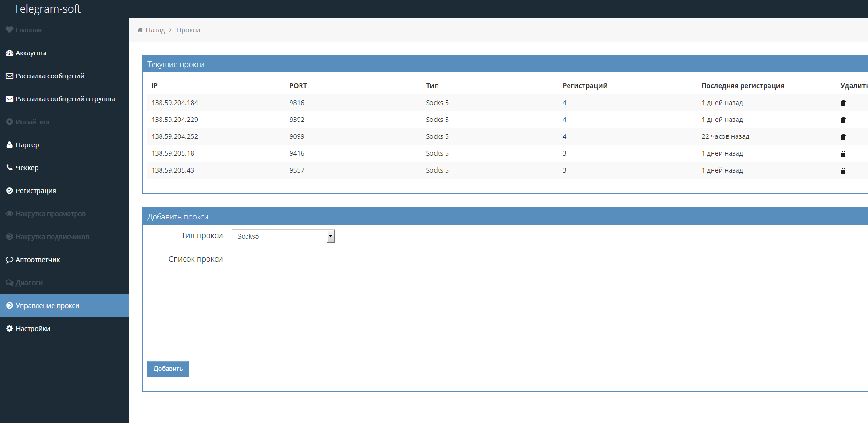Click the home icon in breadcrumb
Screen dimensions: 868x423
[140, 30]
